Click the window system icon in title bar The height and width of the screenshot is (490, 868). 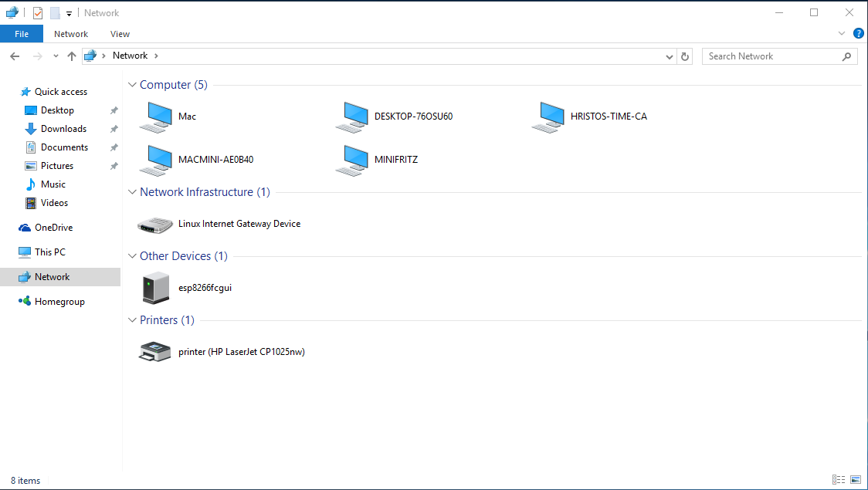click(x=12, y=12)
